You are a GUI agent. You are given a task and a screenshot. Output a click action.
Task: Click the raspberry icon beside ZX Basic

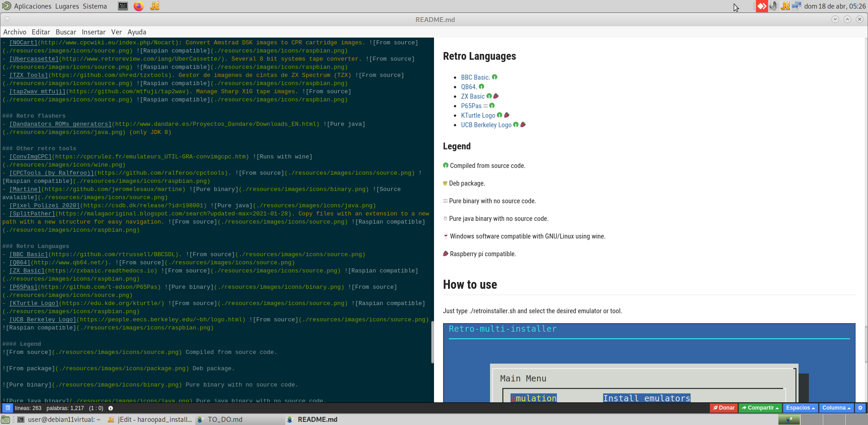[x=496, y=96]
